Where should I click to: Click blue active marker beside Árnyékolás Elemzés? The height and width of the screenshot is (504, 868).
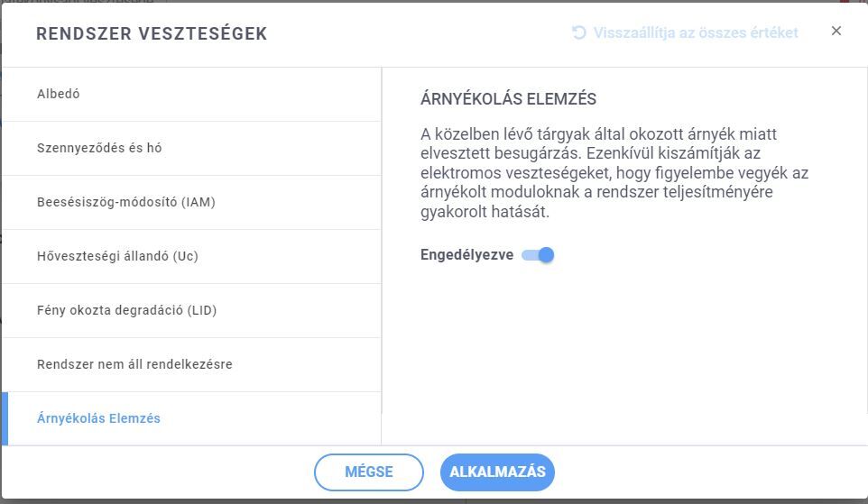pyautogui.click(x=5, y=419)
